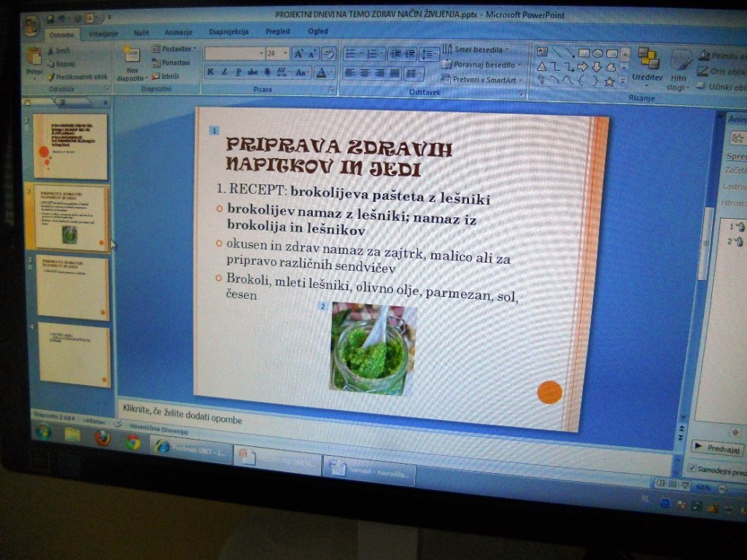Select slide 4 thumbnail
Screen dimensions: 747x560
74,355
